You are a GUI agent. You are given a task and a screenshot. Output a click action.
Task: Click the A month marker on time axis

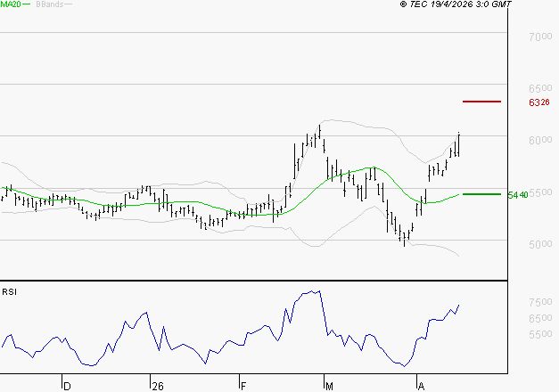tap(421, 387)
